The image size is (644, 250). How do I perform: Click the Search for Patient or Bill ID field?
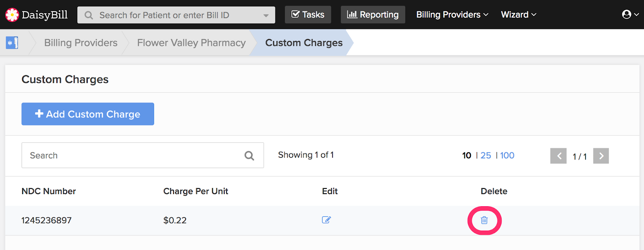click(x=169, y=15)
